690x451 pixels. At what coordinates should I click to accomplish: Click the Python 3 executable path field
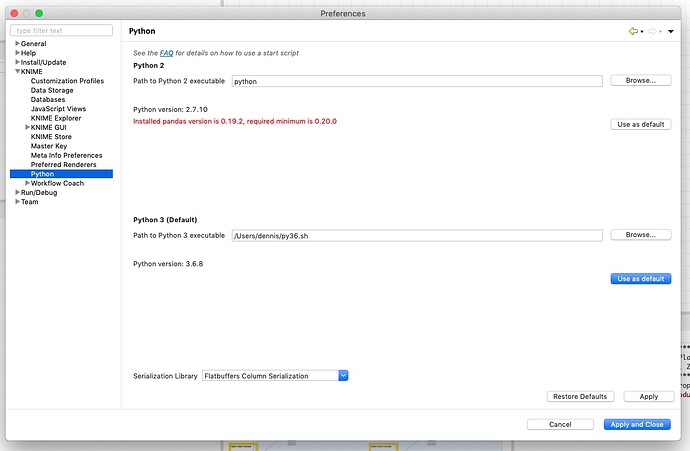click(x=417, y=235)
